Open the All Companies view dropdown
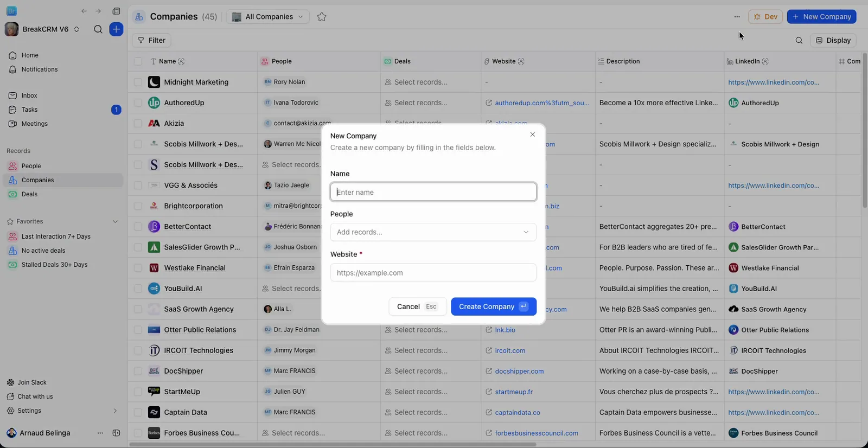The image size is (868, 448). (x=268, y=17)
